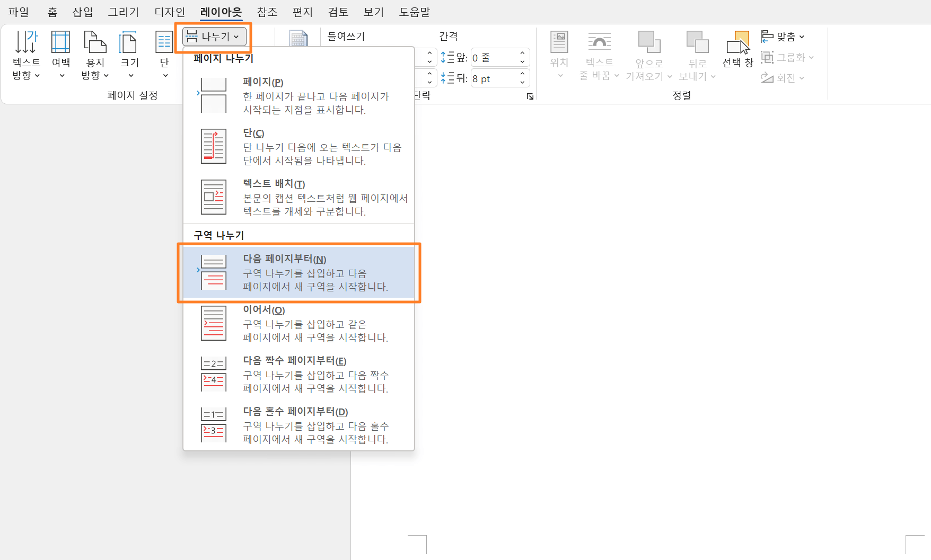Expand the 맞춤 (Align) dropdown
The width and height of the screenshot is (931, 560).
[x=801, y=37]
